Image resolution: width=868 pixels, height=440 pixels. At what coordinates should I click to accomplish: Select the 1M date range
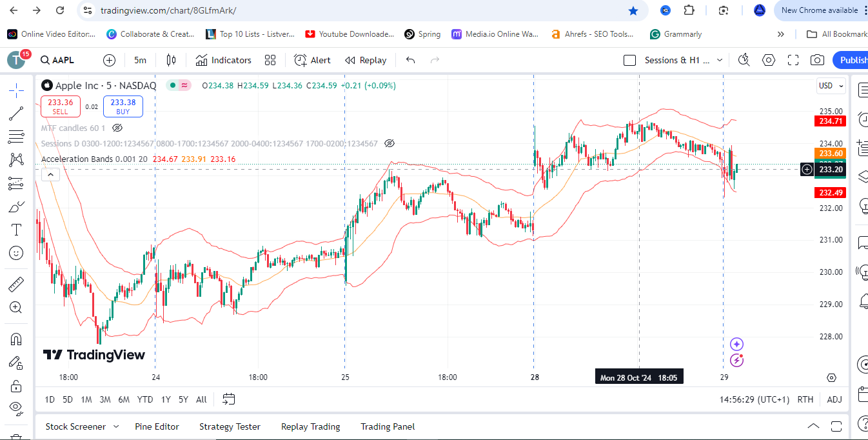86,399
